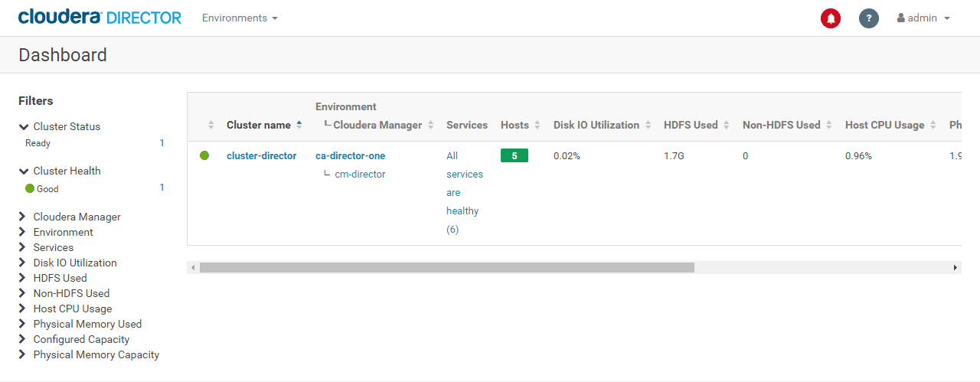This screenshot has width=980, height=382.
Task: Click the 0.02% Disk IO value
Action: pos(567,155)
